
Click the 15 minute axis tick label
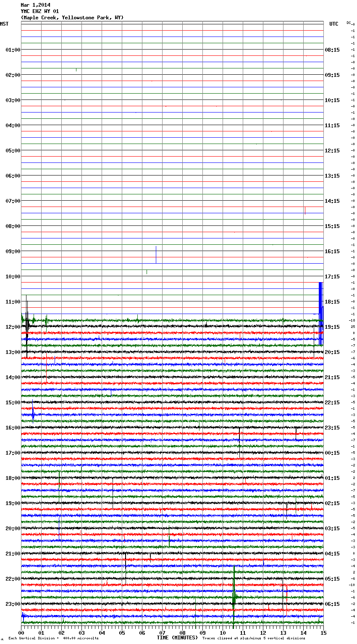323,633
